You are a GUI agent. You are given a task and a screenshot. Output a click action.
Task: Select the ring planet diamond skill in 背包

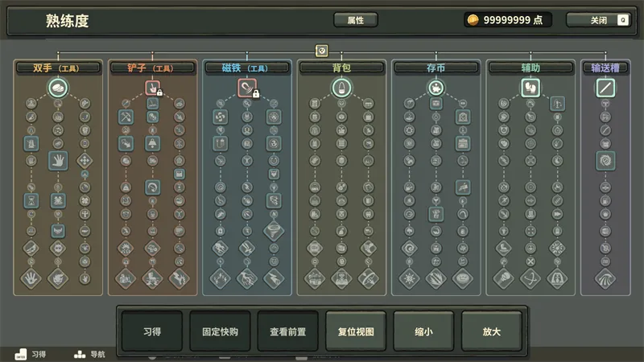368,278
